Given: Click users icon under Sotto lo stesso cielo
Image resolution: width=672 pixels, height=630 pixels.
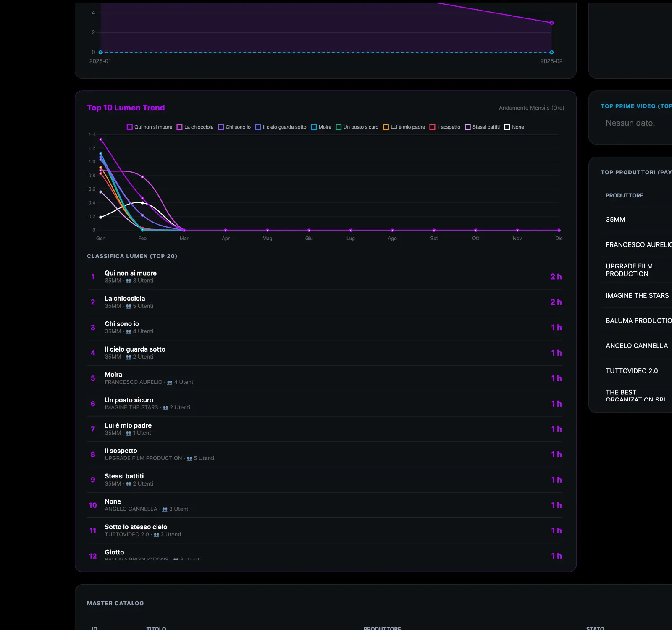Looking at the screenshot, I should pos(156,535).
